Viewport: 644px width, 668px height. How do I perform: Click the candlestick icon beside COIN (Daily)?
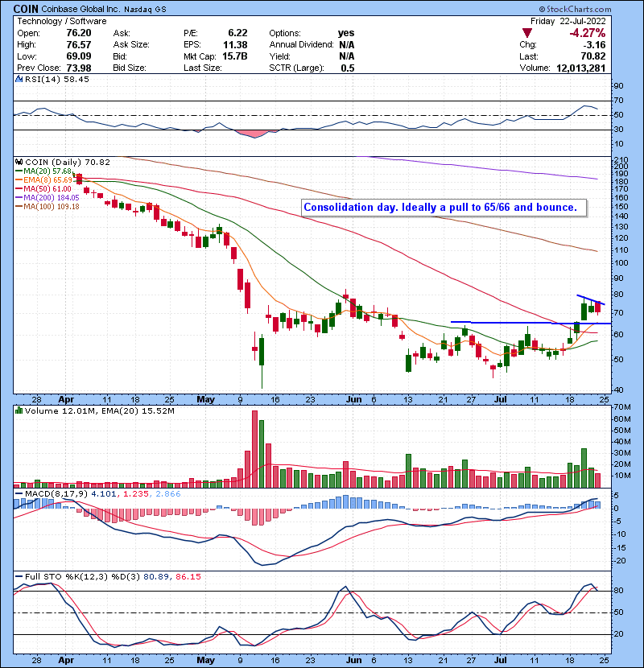(x=19, y=162)
